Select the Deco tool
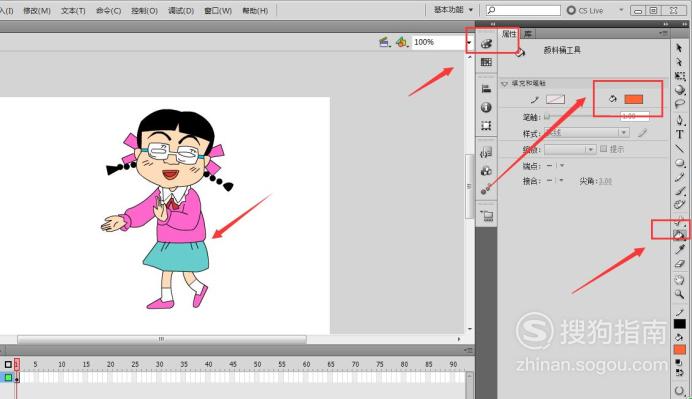The image size is (692, 399). [680, 204]
